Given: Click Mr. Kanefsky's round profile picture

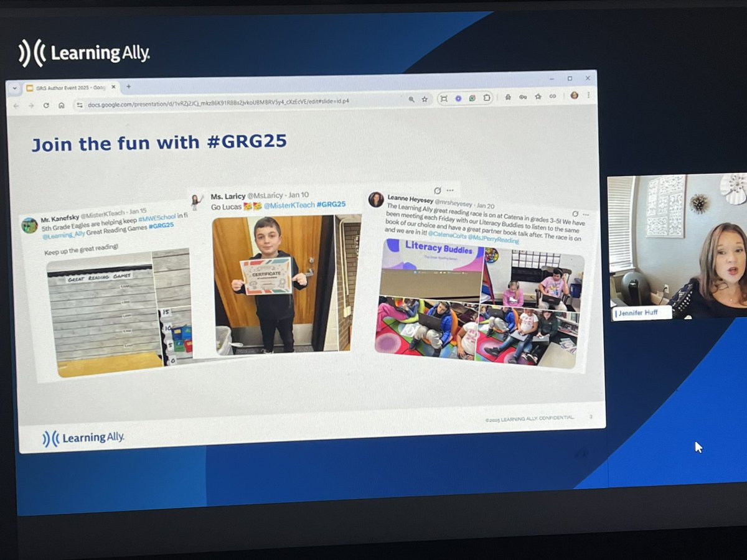Looking at the screenshot, I should (29, 225).
